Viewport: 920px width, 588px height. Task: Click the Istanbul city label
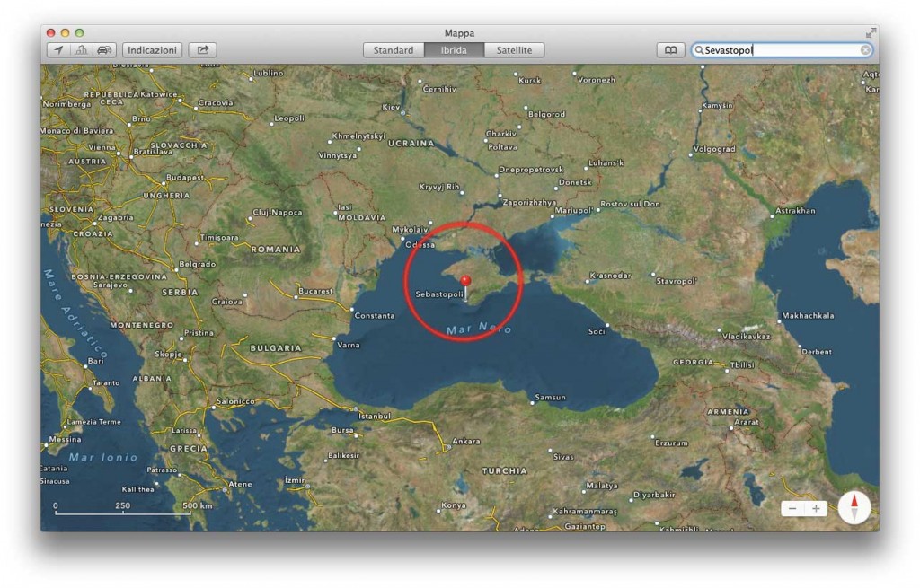tap(375, 416)
